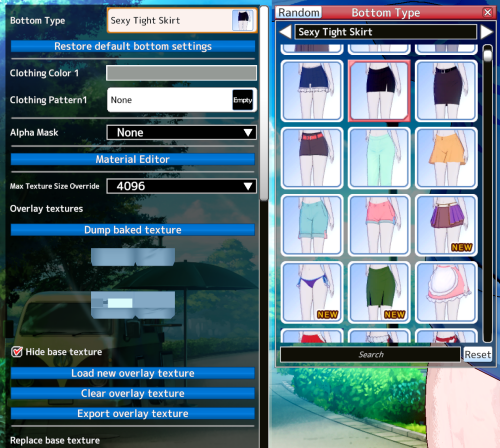The width and height of the screenshot is (500, 448).
Task: Choose the dark belted pencil skirt thumbnail
Action: pos(446,91)
